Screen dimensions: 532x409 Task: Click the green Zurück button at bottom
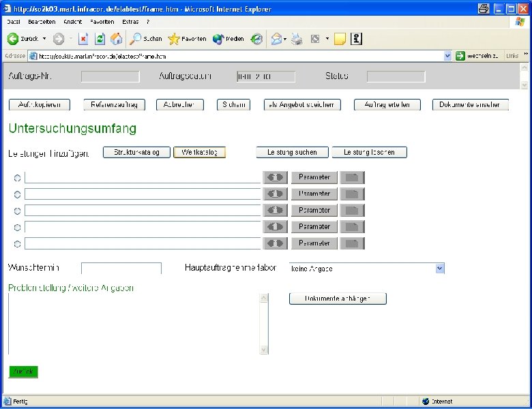point(23,372)
